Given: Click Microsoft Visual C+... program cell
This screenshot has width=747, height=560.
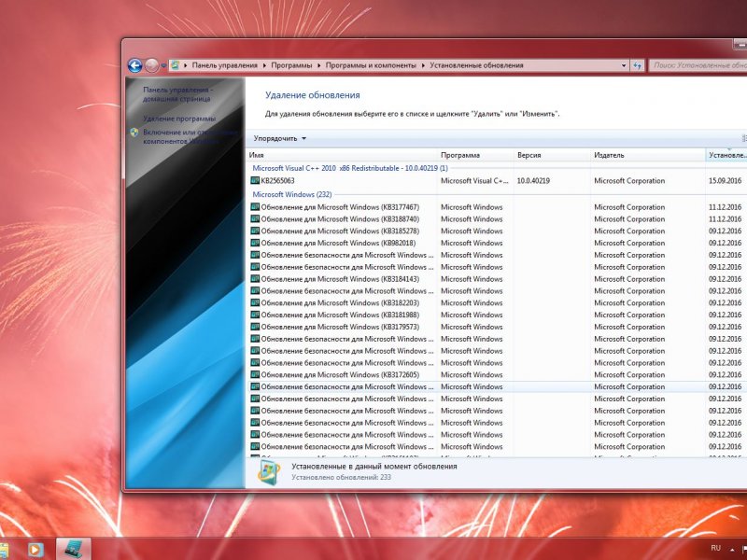Looking at the screenshot, I should (x=474, y=180).
